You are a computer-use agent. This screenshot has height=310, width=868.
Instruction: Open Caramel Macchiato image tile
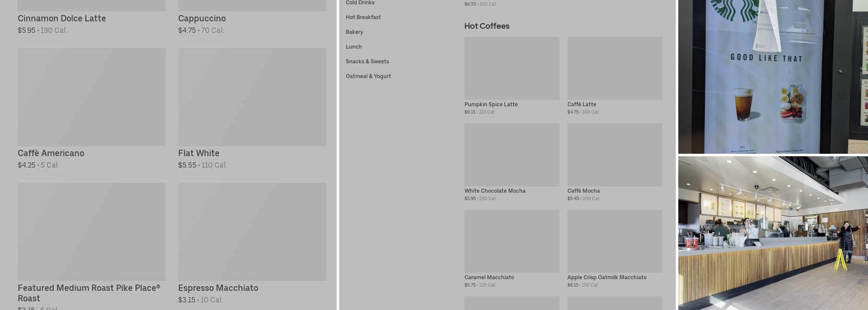point(512,241)
